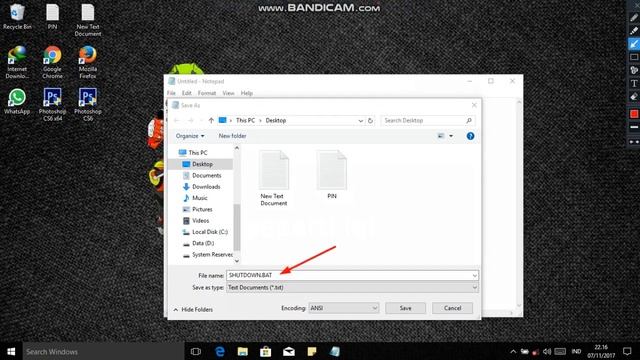Open File Explorer from taskbar
Image resolution: width=640 pixels, height=360 pixels.
point(243,351)
